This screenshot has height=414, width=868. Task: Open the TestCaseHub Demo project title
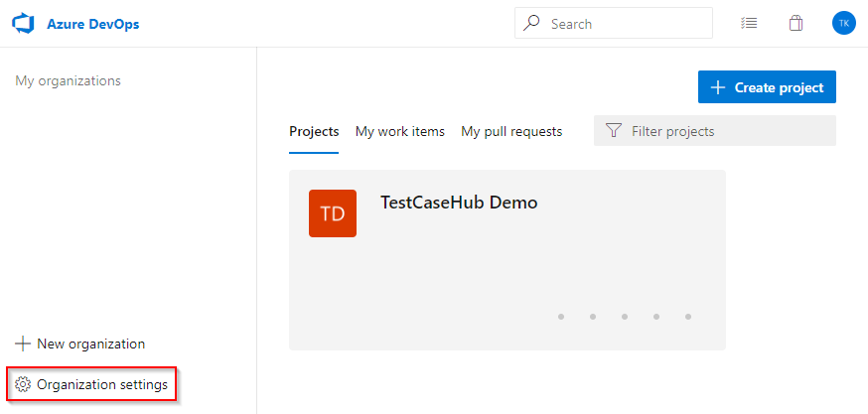coord(459,203)
